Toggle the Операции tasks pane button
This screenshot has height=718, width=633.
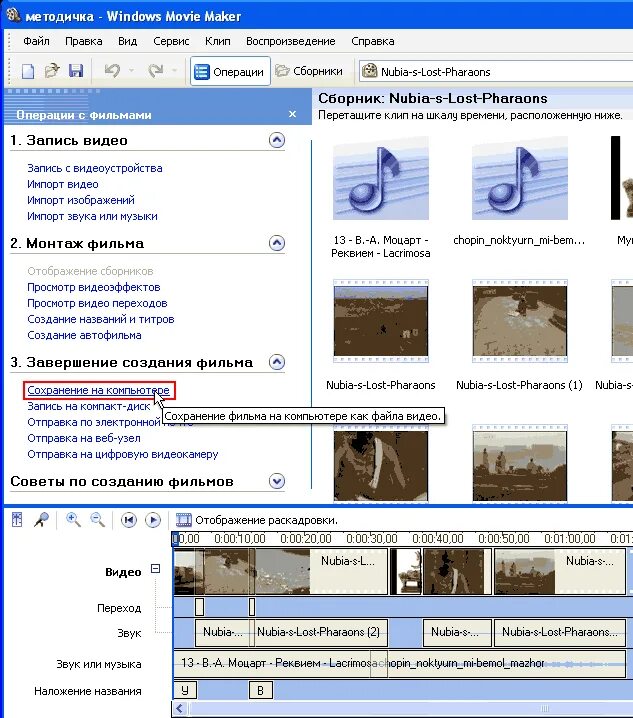pyautogui.click(x=230, y=71)
